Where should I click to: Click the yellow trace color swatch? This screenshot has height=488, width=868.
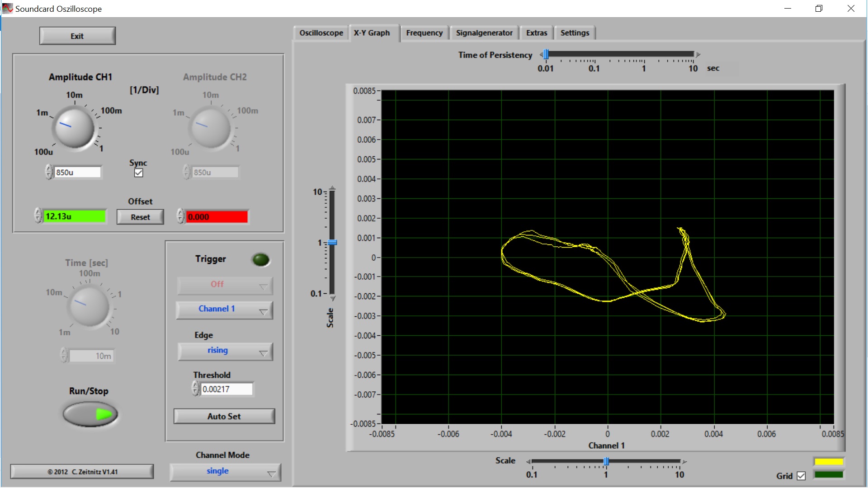point(828,461)
